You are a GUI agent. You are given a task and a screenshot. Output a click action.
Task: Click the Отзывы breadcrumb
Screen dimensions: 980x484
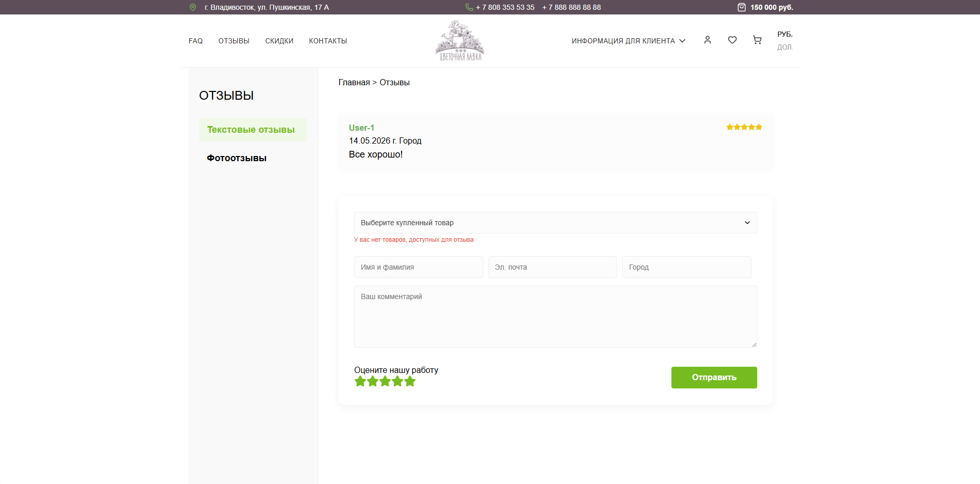[x=395, y=83]
